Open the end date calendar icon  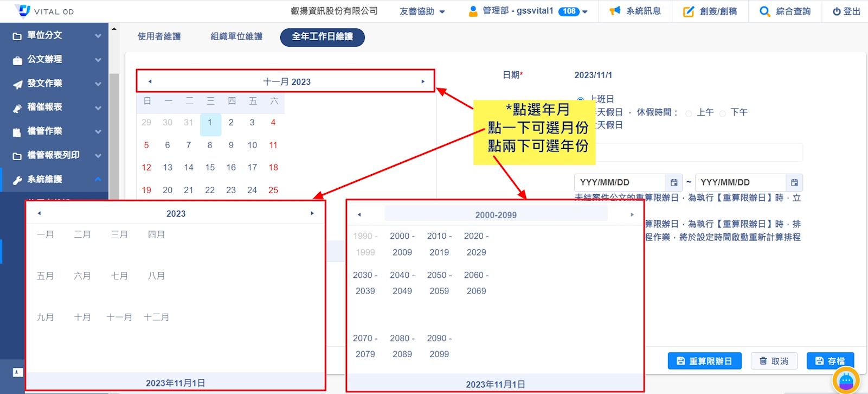click(794, 183)
